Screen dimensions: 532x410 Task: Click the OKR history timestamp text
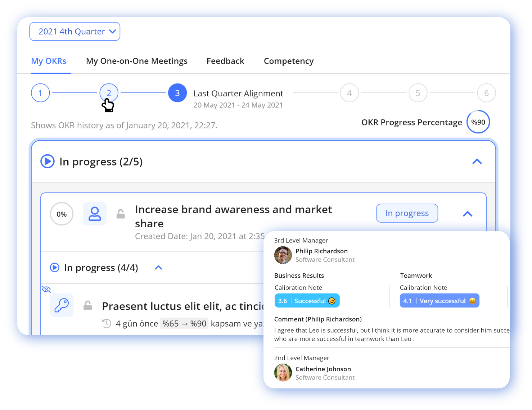[x=124, y=126]
